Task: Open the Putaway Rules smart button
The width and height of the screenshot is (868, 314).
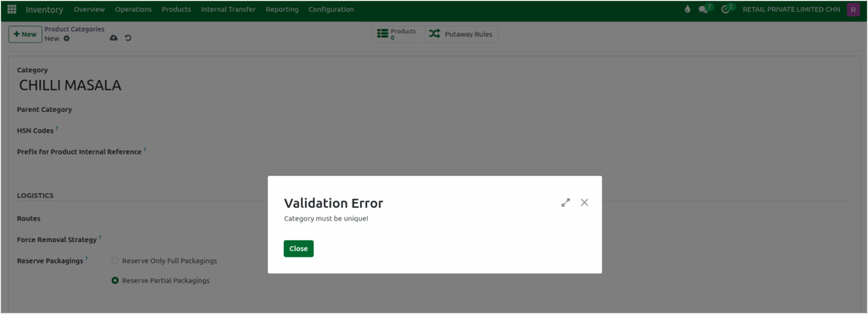Action: [462, 34]
